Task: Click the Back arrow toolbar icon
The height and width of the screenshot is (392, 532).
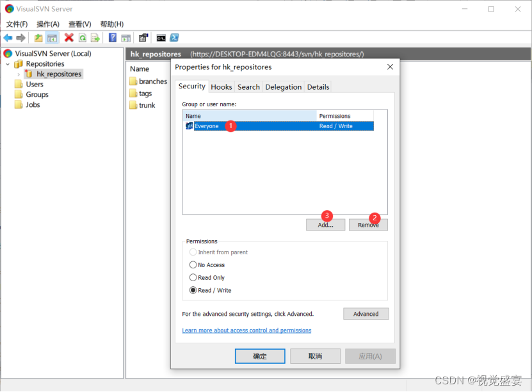Action: [x=8, y=38]
